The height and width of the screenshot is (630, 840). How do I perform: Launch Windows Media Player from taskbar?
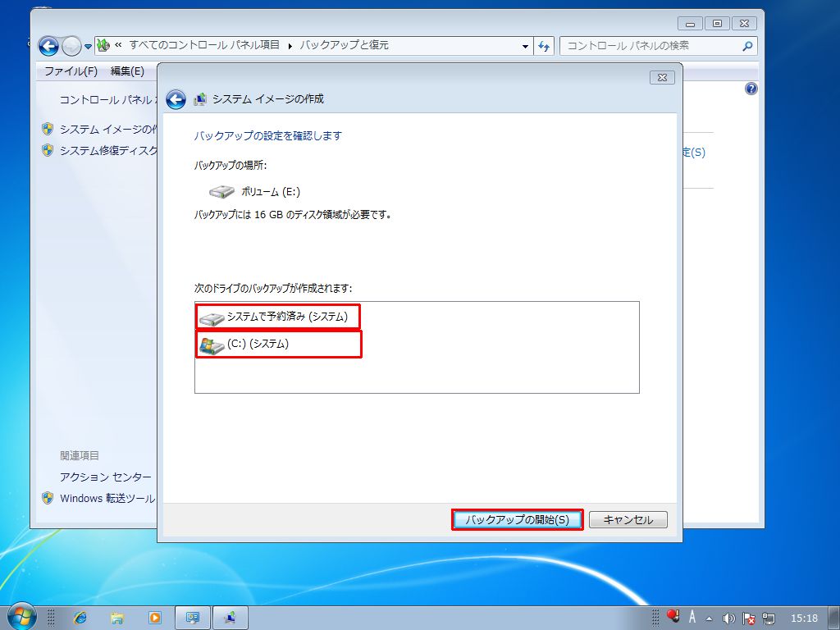coord(155,619)
